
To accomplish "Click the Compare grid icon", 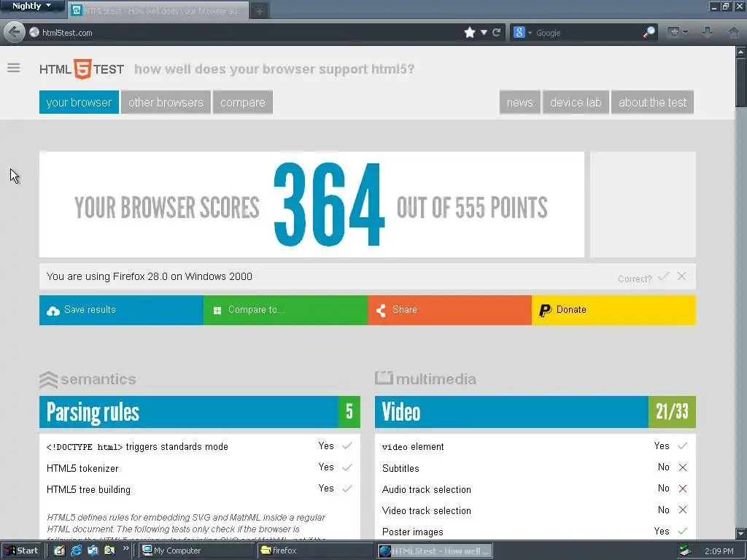I will 217,311.
